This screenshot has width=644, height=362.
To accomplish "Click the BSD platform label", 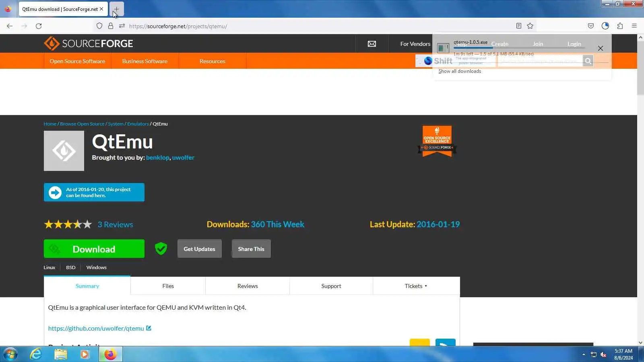I will coord(71,267).
